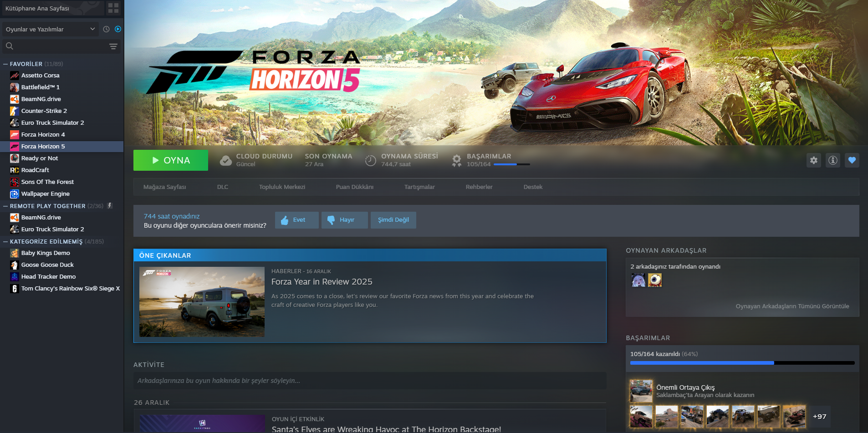Screen dimensions: 868x433
Task: Show game info panel icon
Action: (x=833, y=160)
